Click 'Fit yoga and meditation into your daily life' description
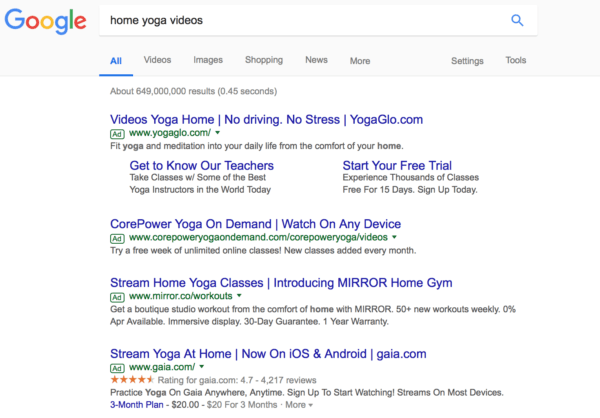 [257, 146]
